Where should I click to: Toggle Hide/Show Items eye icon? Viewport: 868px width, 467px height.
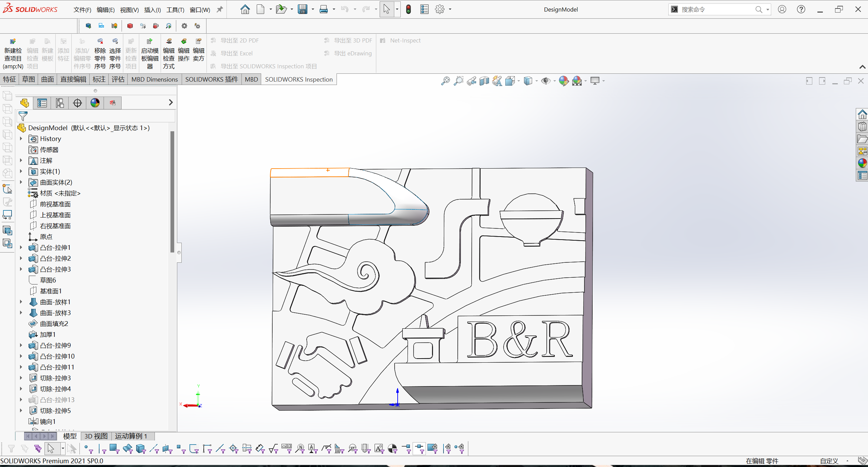coord(546,81)
